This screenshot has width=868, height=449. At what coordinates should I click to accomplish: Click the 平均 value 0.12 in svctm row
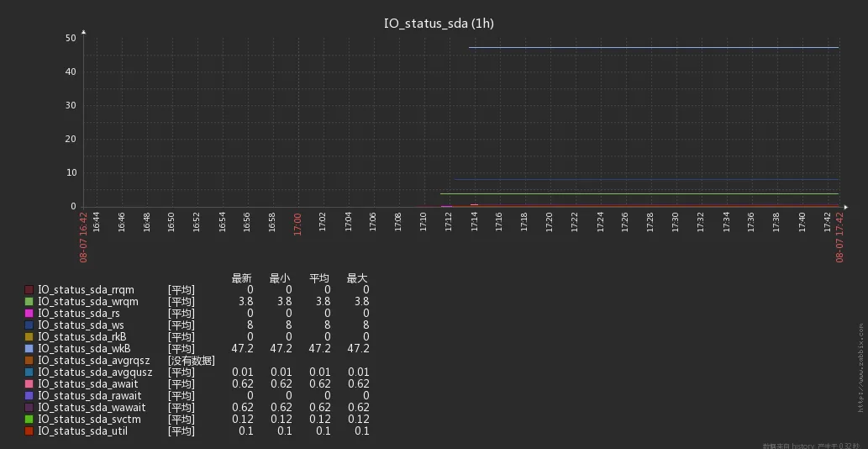click(319, 419)
